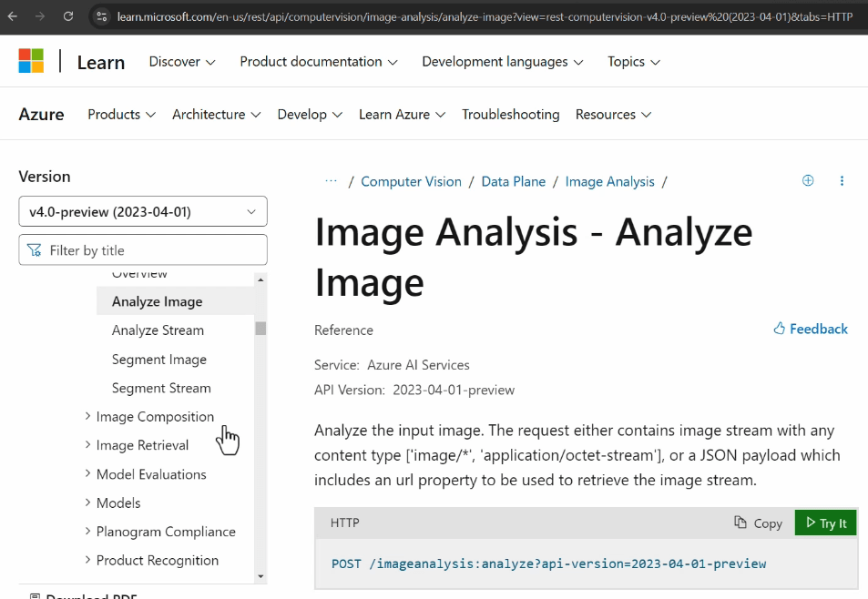
Task: Open the Develop dropdown
Action: tap(310, 115)
